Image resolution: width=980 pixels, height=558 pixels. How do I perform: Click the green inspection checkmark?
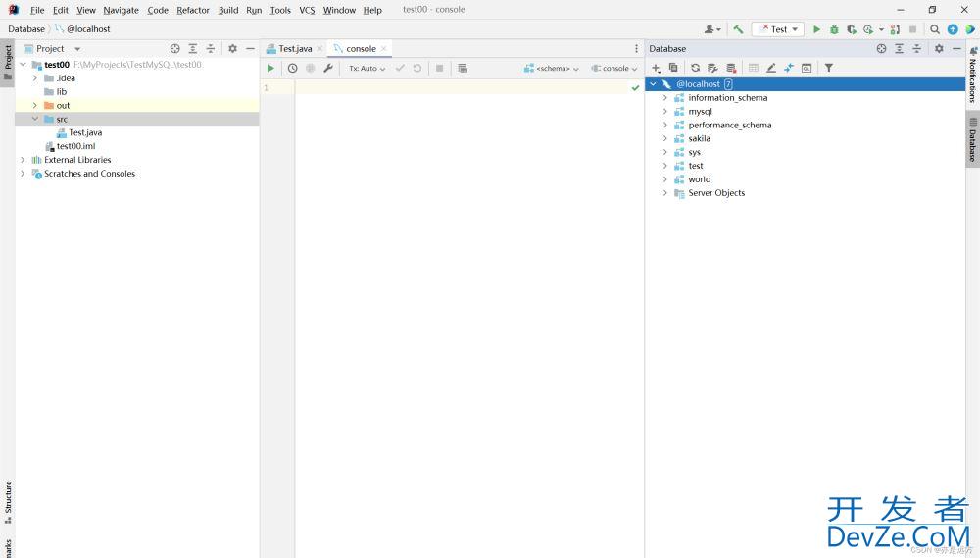pyautogui.click(x=635, y=88)
